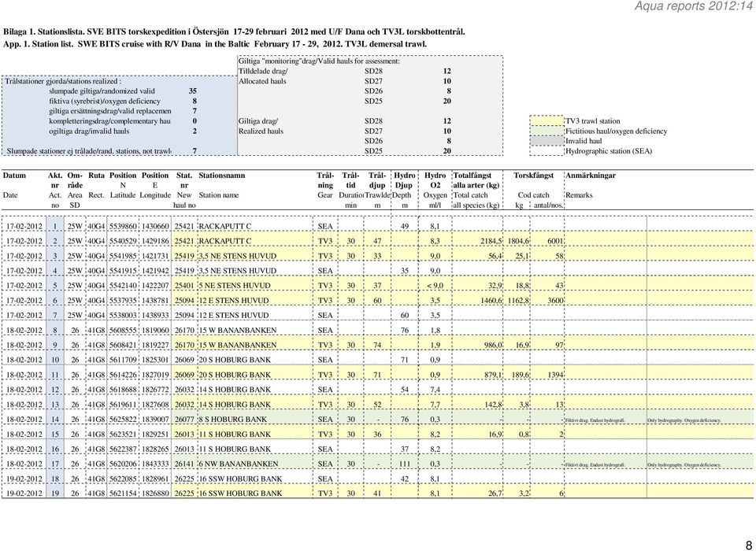Viewport: 756px width, 551px height.
Task: Select hydro depth value '49'
Action: 405,226
